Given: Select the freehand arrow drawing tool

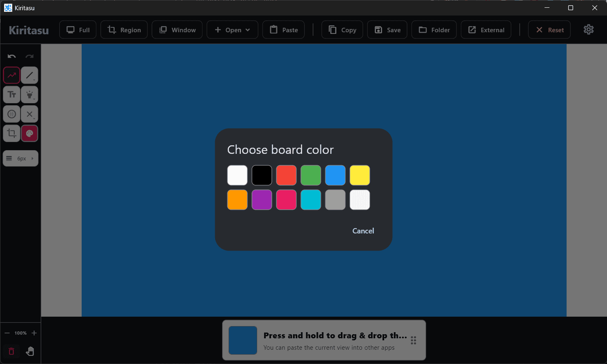Looking at the screenshot, I should (x=11, y=75).
